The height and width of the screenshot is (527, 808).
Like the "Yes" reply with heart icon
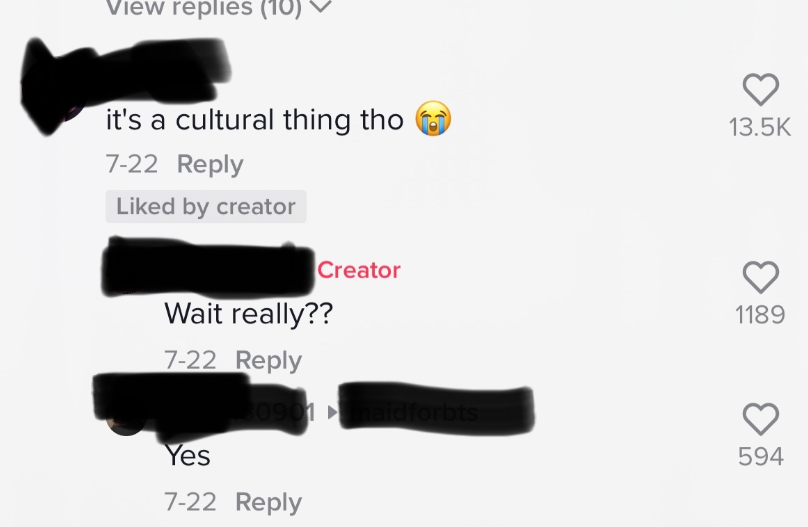tap(761, 419)
